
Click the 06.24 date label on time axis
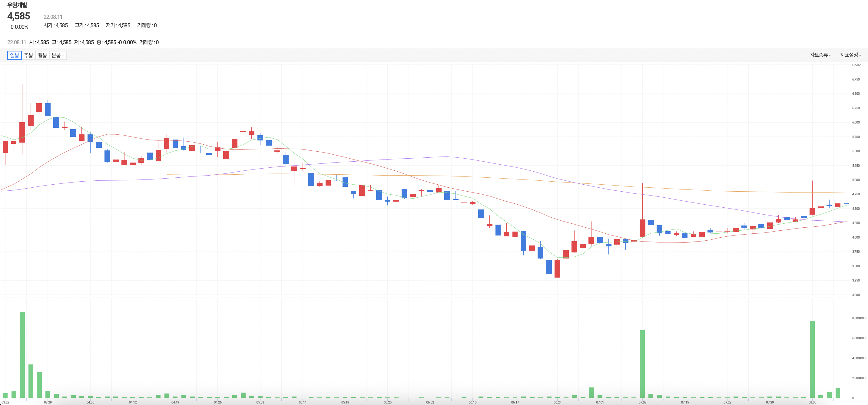coord(557,402)
